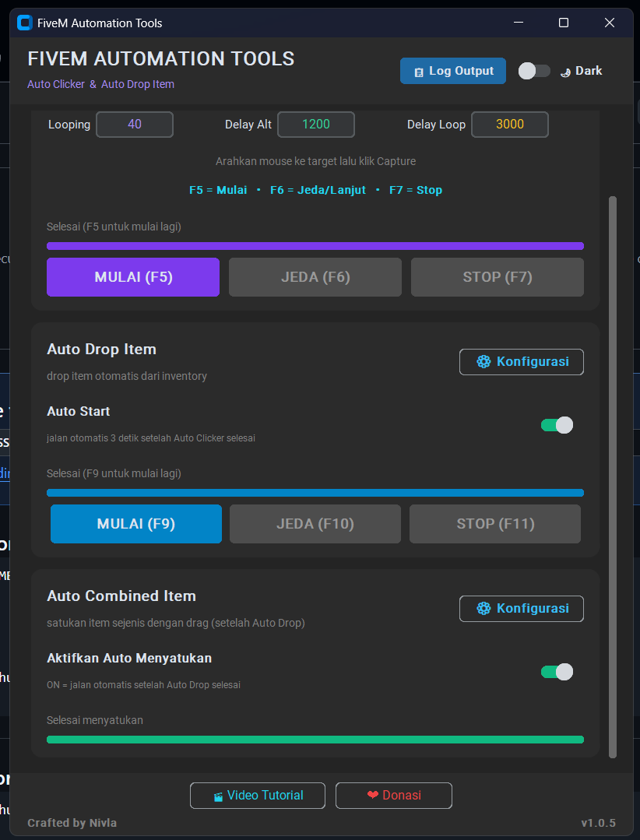Open the Video Tutorial link
The width and height of the screenshot is (640, 840).
click(257, 796)
